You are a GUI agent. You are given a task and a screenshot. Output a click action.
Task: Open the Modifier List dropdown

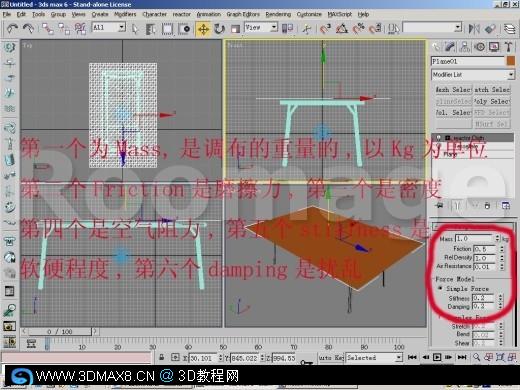tap(473, 75)
